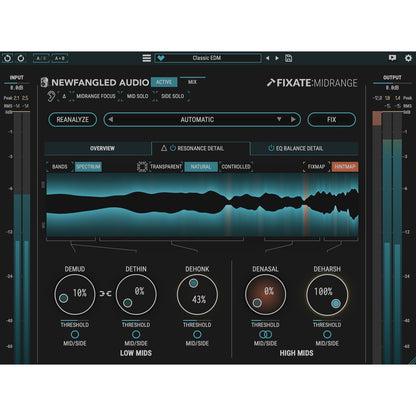Switch to the OVERVIEW tab
Viewport: 416px width, 416px height.
point(98,148)
